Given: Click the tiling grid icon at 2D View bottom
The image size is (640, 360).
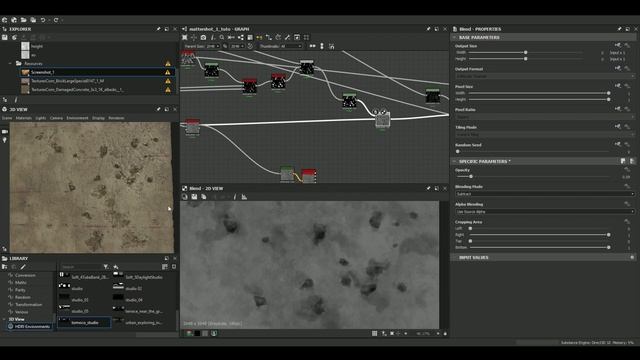Looking at the screenshot, I should click(374, 333).
